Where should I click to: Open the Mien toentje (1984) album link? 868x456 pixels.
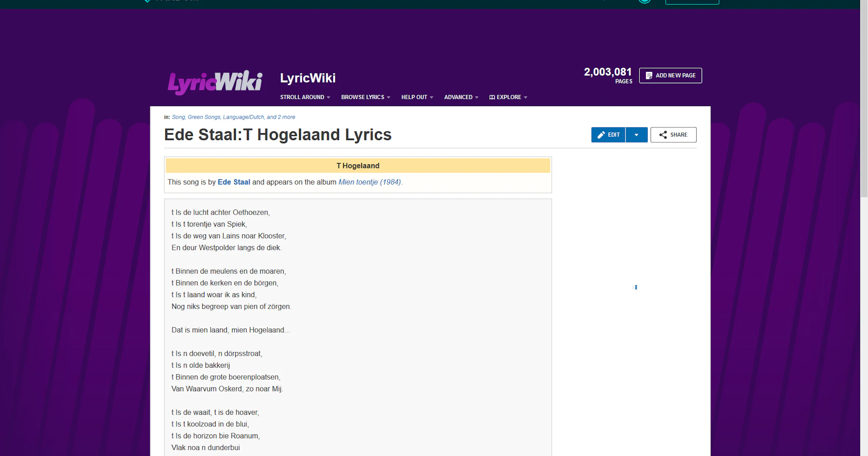[369, 182]
